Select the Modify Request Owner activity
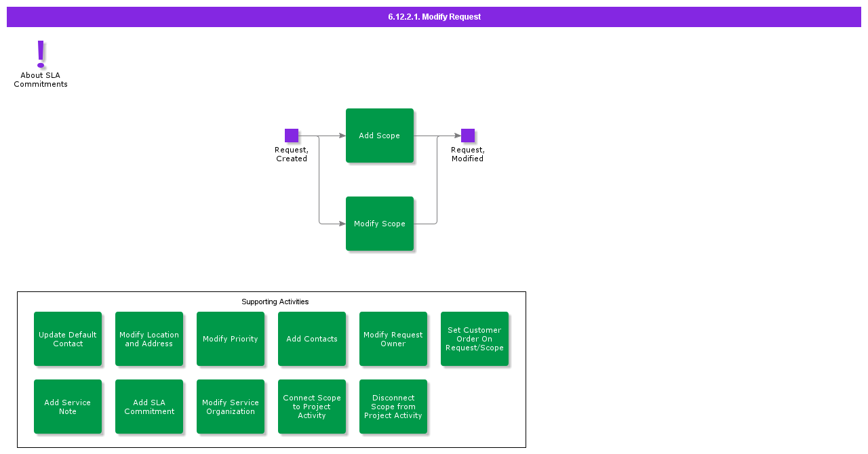868x454 pixels. [393, 339]
